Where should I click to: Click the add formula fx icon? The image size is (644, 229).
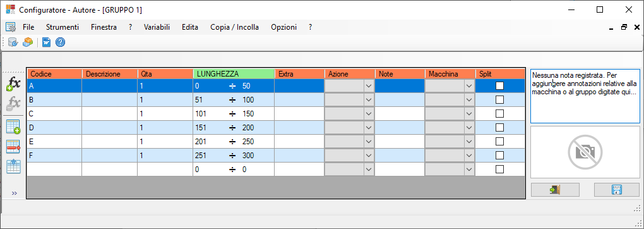[13, 84]
